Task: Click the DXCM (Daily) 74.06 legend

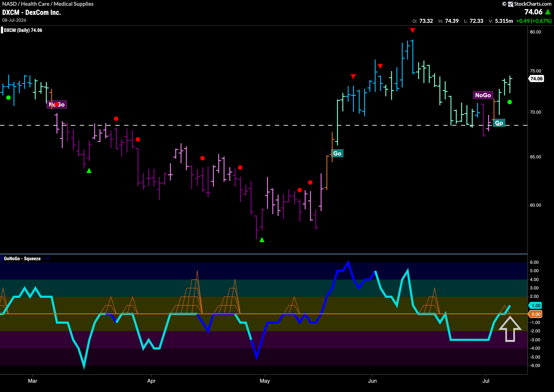Action: tap(23, 30)
